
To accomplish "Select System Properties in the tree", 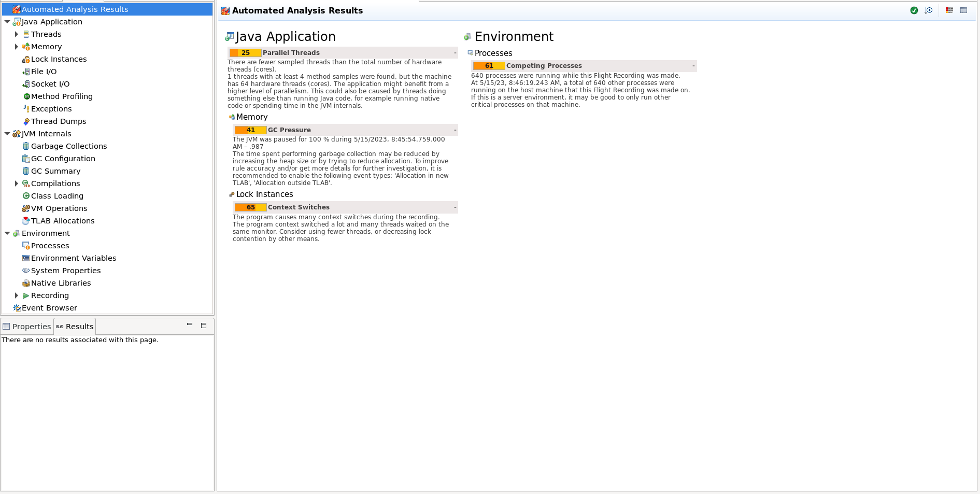I will pos(66,271).
